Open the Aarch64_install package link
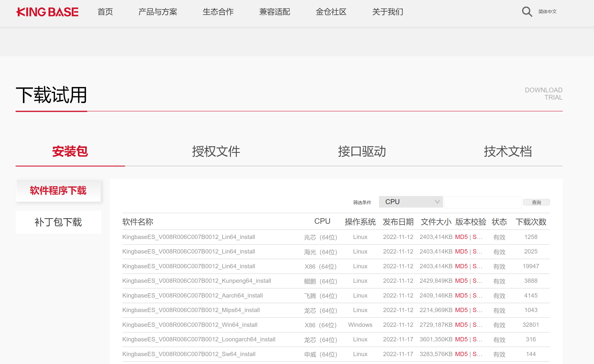Image resolution: width=594 pixels, height=364 pixels. click(193, 296)
